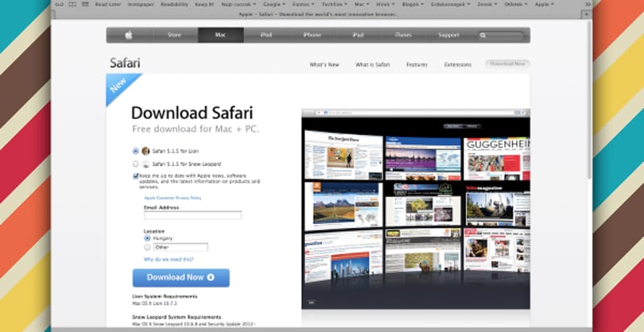Screen dimensions: 644x332
Task: Open the iPad tab in Apple navigation
Action: pos(358,35)
